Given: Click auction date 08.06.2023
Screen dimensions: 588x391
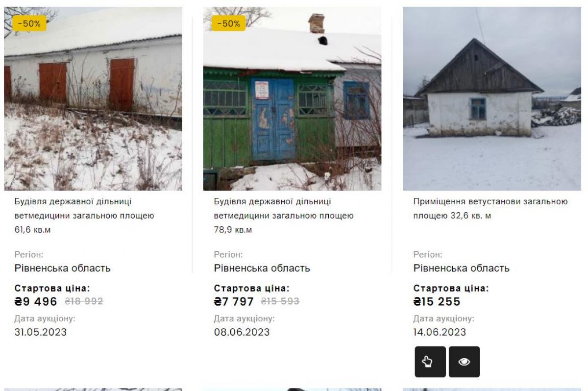Looking at the screenshot, I should (x=242, y=332).
